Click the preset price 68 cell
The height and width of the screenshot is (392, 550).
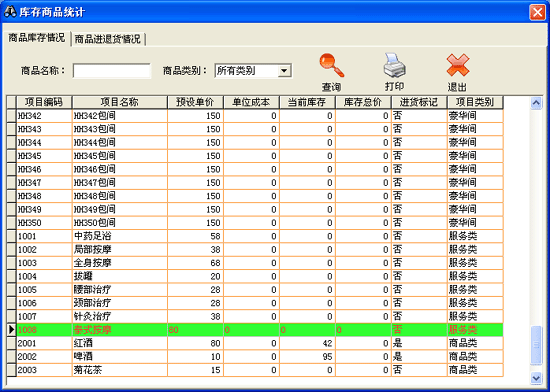195,263
